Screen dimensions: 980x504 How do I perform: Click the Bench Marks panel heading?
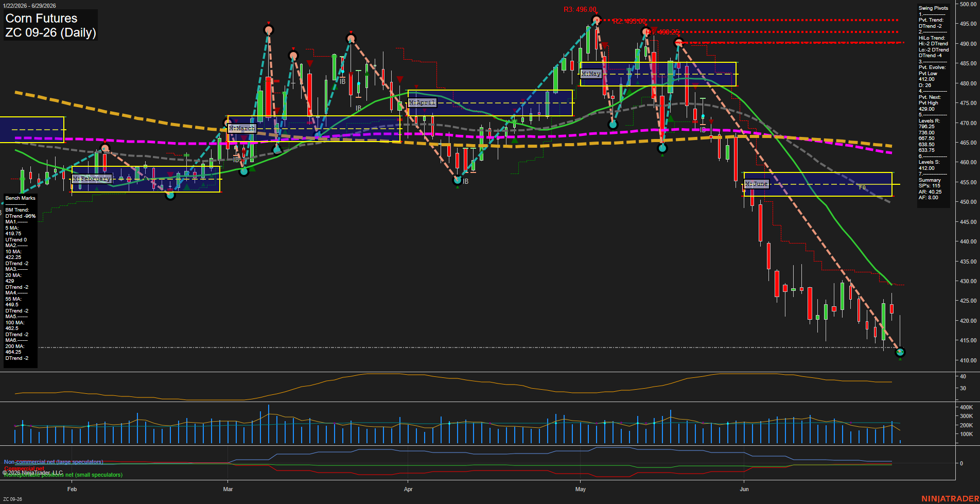pos(21,198)
